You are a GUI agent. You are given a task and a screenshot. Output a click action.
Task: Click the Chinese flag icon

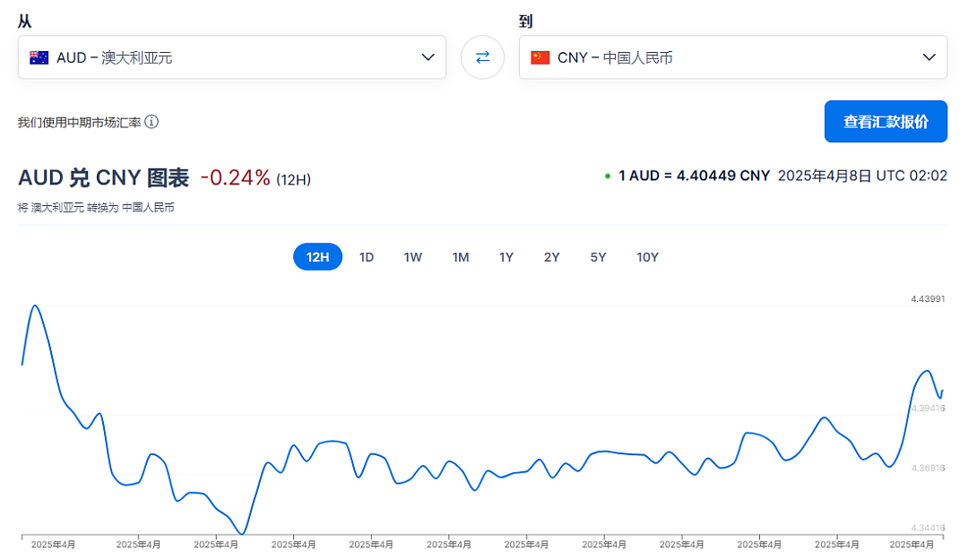[540, 57]
